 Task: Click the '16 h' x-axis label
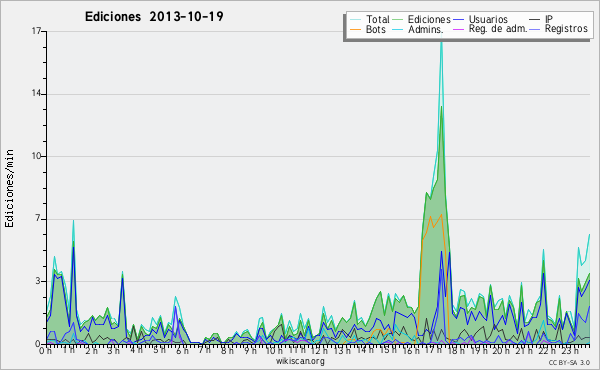click(x=411, y=350)
